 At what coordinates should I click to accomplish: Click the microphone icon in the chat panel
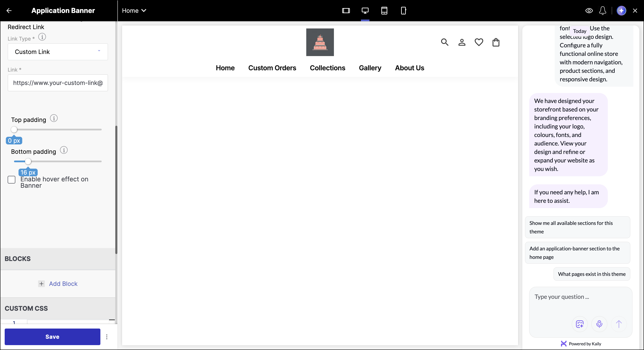point(599,324)
